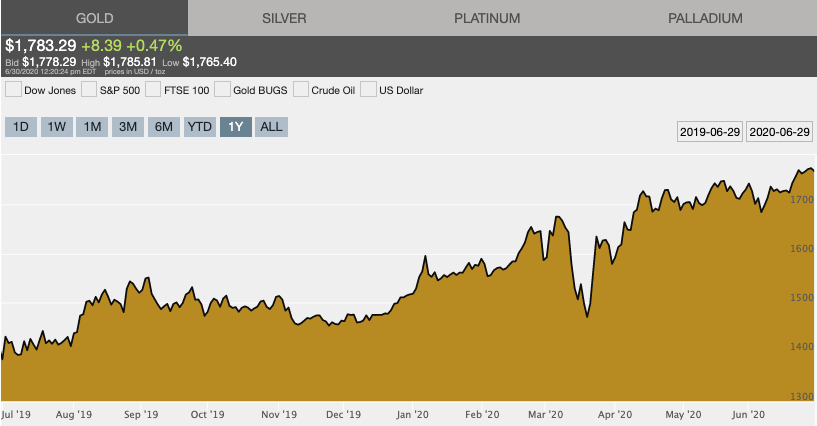The height and width of the screenshot is (426, 817).
Task: Click the YTD range button
Action: (200, 127)
